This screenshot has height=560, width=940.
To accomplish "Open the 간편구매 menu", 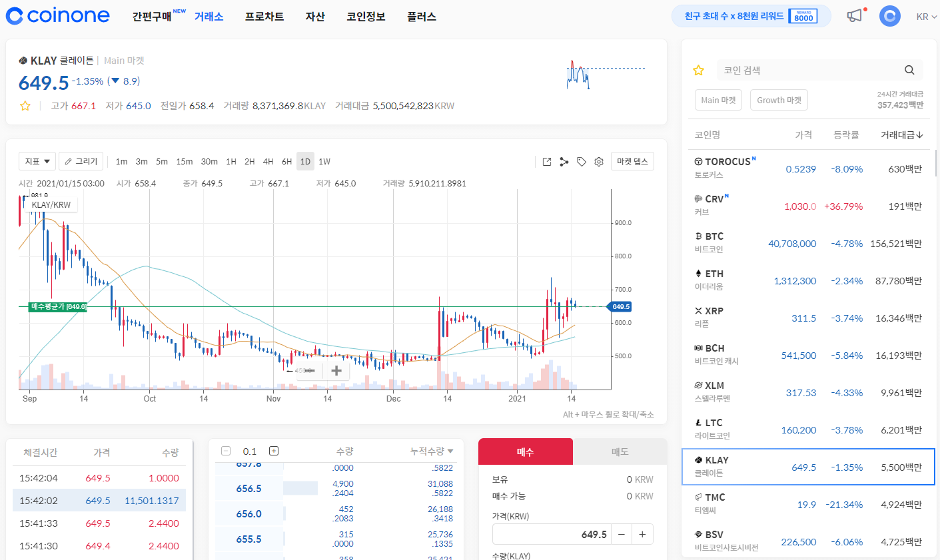I will coord(151,17).
